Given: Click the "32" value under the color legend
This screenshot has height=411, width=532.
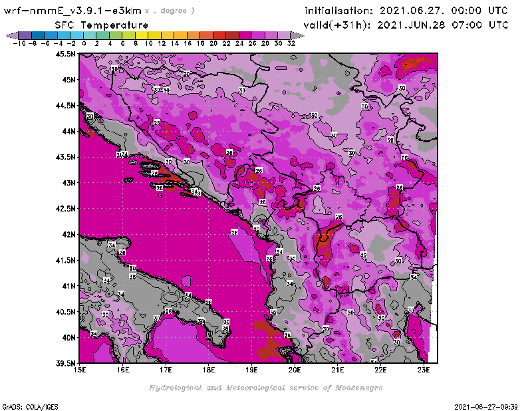Looking at the screenshot, I should pyautogui.click(x=291, y=43).
